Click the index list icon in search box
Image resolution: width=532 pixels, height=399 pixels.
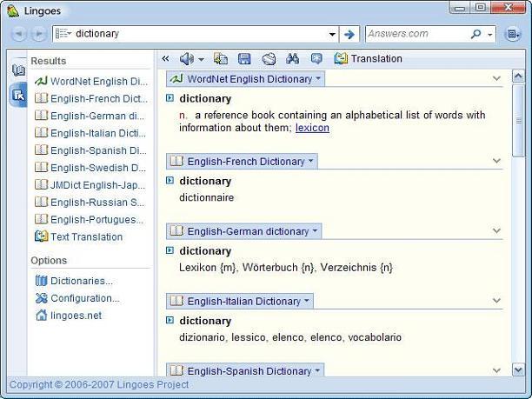pyautogui.click(x=63, y=34)
